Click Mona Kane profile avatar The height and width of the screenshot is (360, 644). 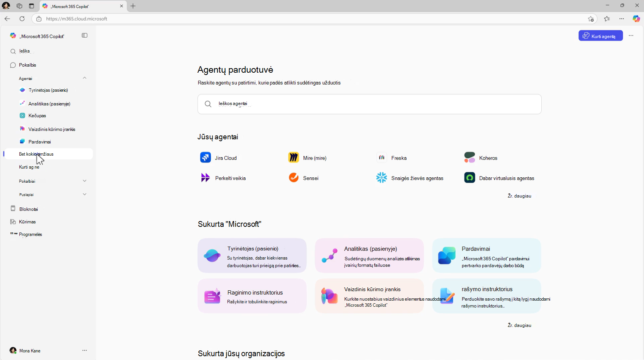(13, 350)
